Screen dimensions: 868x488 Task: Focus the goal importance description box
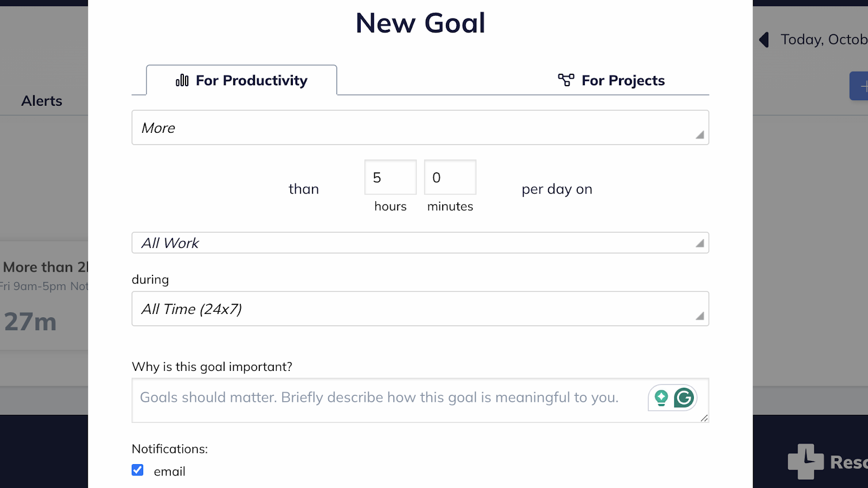click(x=420, y=400)
